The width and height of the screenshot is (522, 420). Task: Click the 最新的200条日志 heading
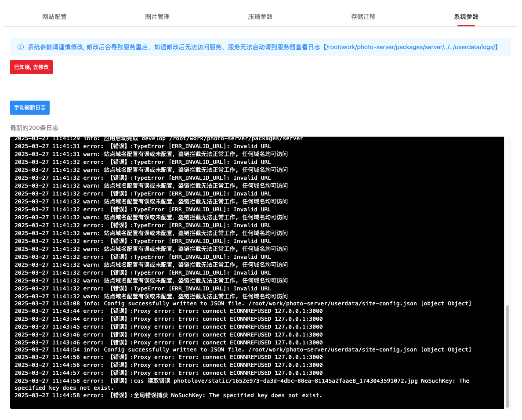[34, 128]
